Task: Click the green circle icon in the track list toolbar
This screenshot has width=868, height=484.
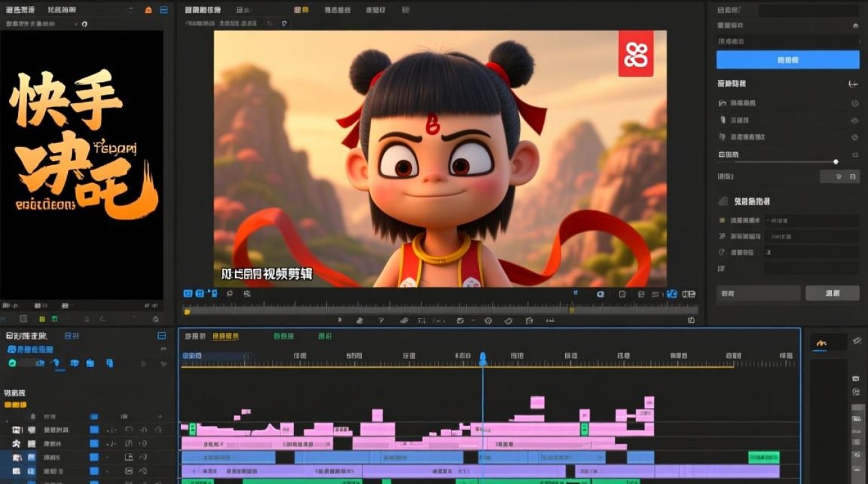Action: pyautogui.click(x=12, y=363)
